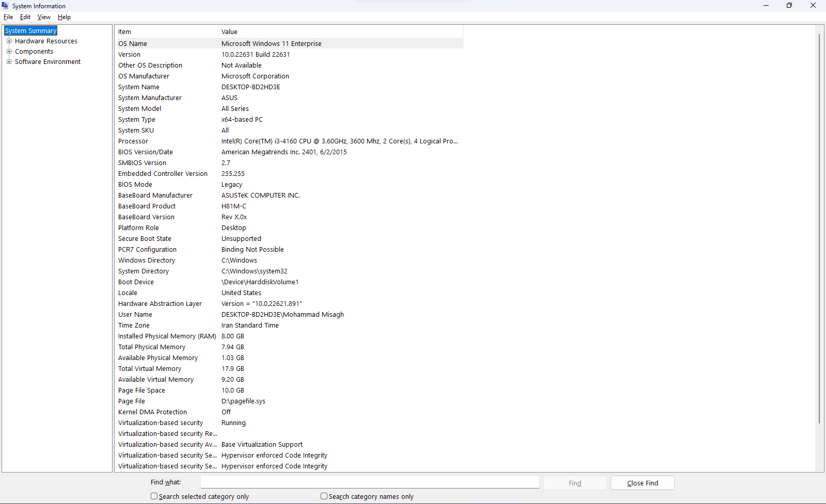Select the Time Zone row
826x504 pixels.
click(x=289, y=326)
